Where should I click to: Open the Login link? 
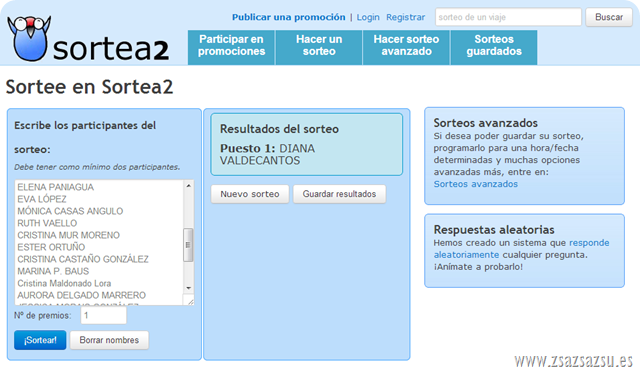tap(368, 17)
